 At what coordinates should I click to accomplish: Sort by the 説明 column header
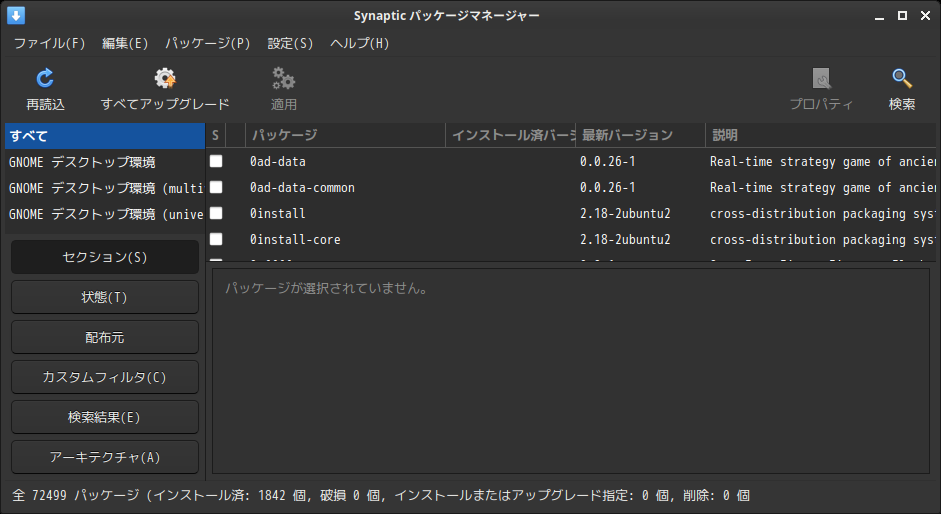click(820, 135)
